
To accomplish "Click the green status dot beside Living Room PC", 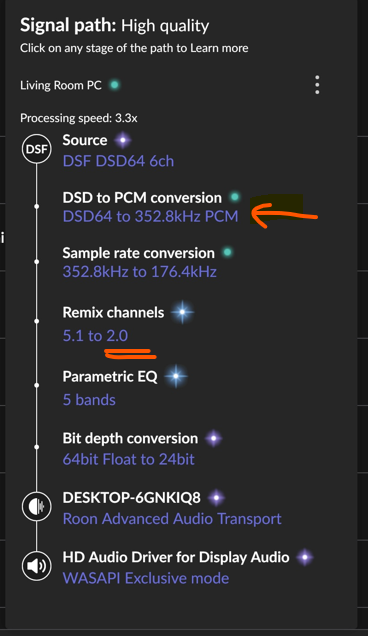I will [115, 85].
